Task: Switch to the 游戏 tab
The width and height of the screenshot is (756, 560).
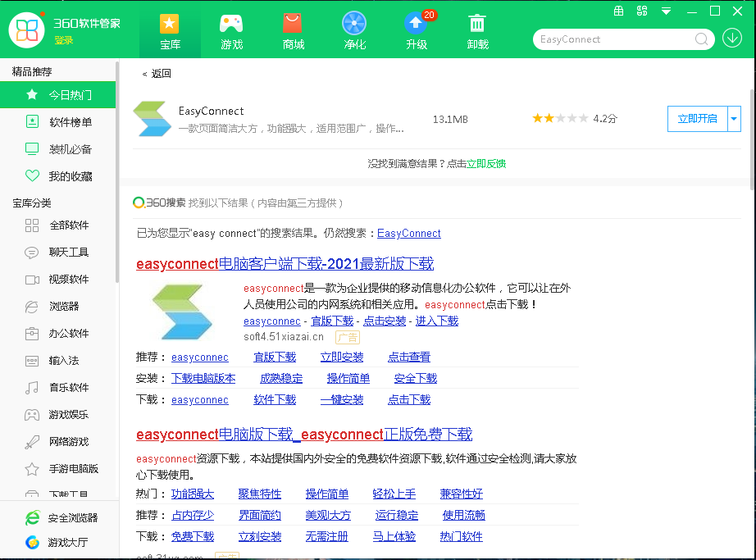Action: [231, 32]
